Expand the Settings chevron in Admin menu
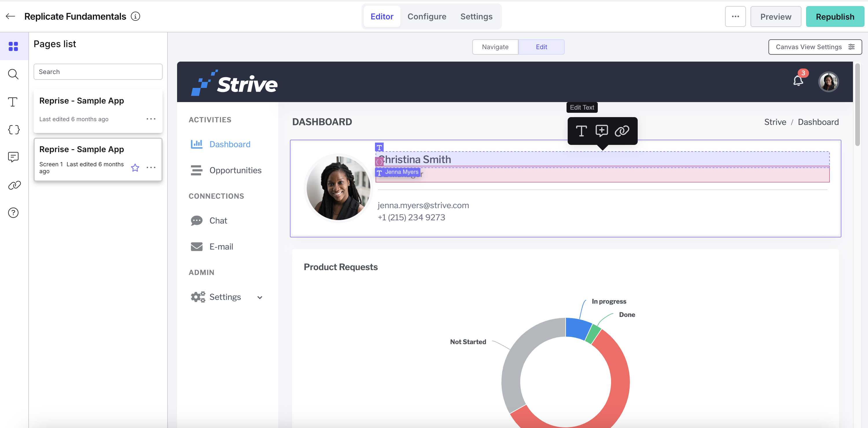 pyautogui.click(x=260, y=297)
